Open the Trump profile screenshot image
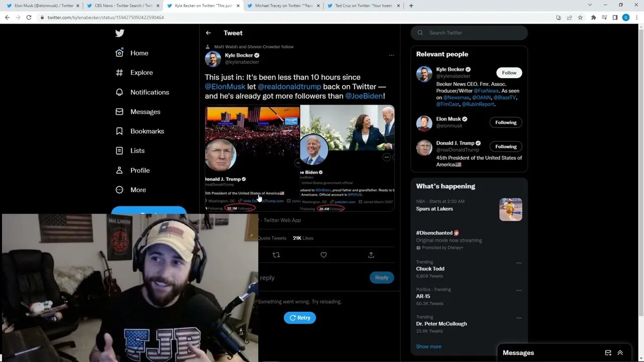The image size is (644, 362). tap(252, 158)
